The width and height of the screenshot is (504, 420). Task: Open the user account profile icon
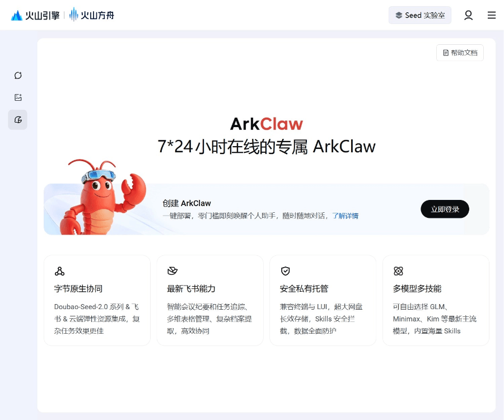coord(468,15)
